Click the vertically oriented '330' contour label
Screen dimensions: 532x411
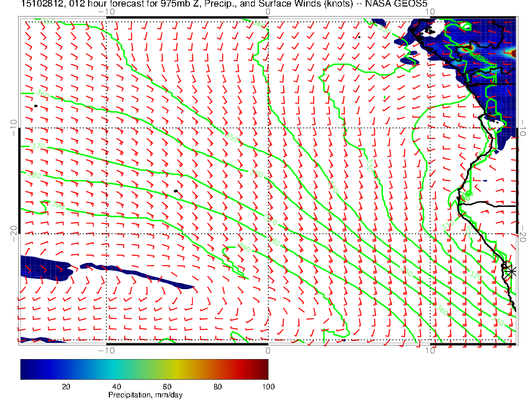(x=370, y=165)
